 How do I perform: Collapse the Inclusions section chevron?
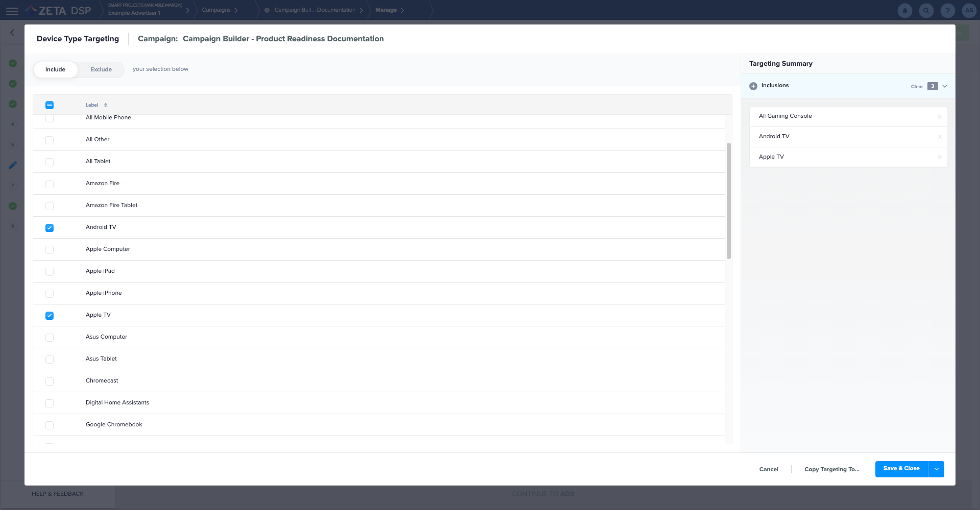pyautogui.click(x=945, y=86)
